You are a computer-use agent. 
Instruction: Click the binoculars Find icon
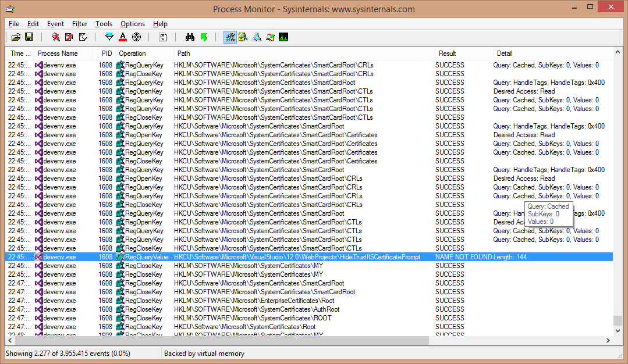click(x=190, y=37)
